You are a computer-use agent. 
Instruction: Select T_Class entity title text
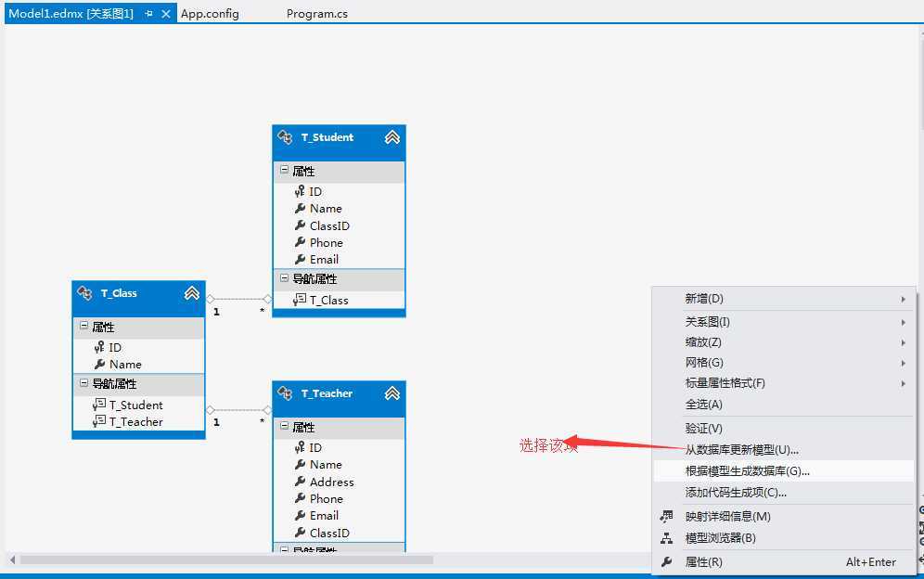point(119,293)
